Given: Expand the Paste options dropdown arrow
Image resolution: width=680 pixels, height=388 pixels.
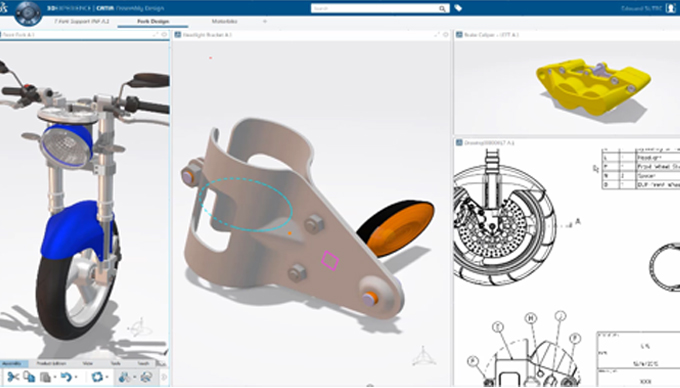Looking at the screenshot, I should tap(55, 378).
